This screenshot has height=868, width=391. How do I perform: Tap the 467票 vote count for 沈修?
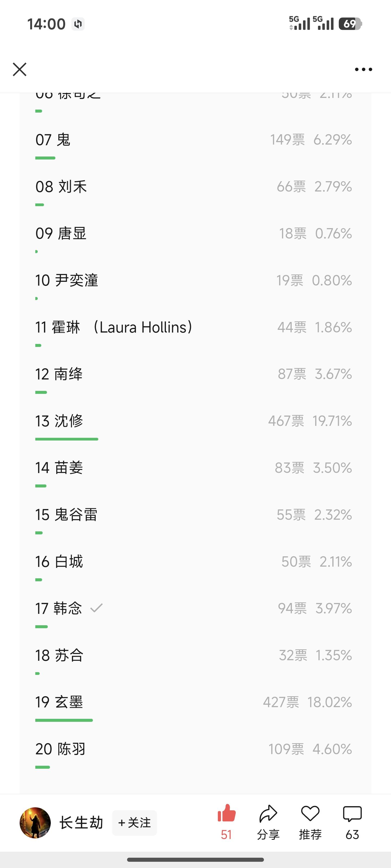point(286,421)
